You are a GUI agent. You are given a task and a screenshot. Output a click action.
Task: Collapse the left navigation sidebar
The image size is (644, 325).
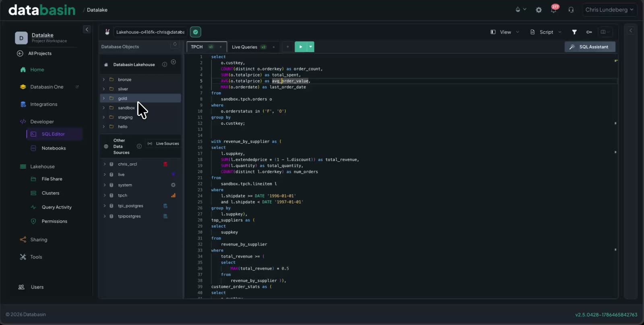click(x=87, y=29)
